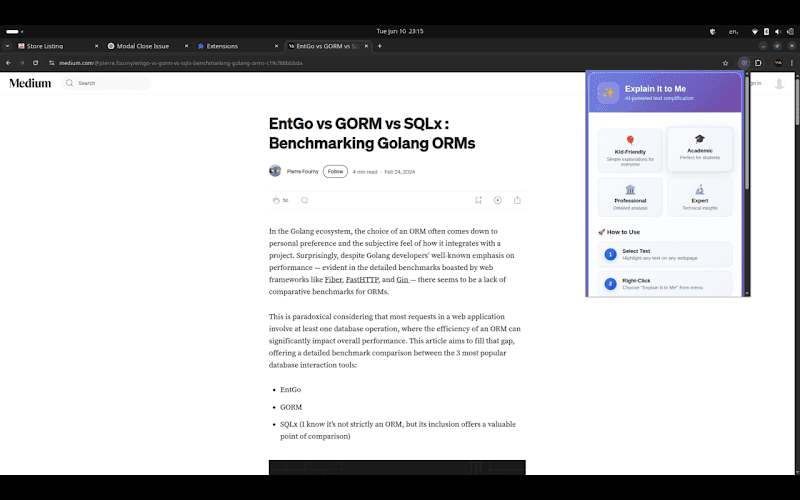This screenshot has height=500, width=800.
Task: Click the article title EntGo vs GORM vs SQLx
Action: point(372,133)
